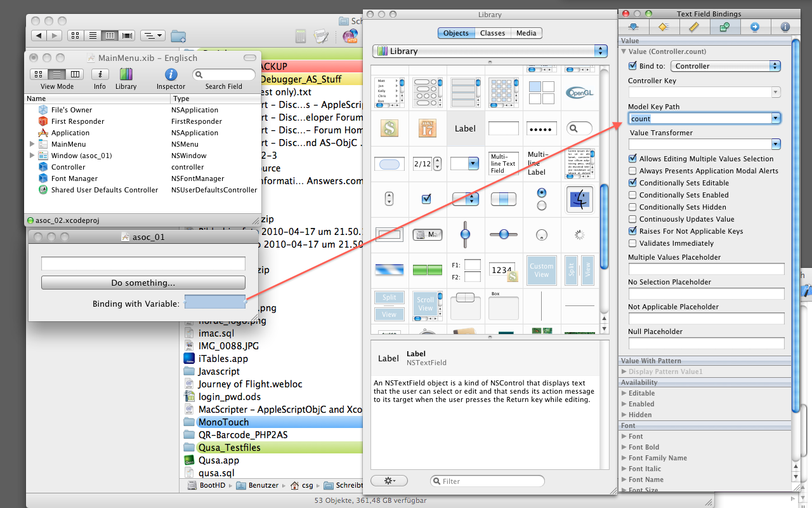Open the Model Key Path combo dropdown
Viewport: 812px width, 508px height.
[x=775, y=119]
